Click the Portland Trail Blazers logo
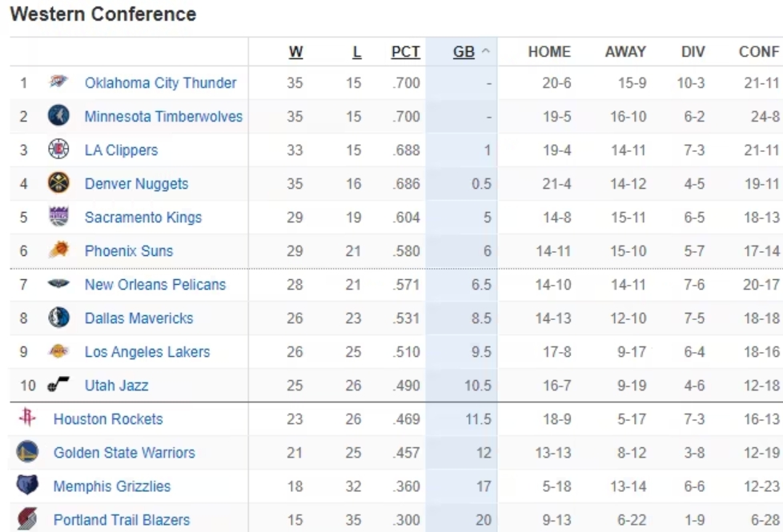Image resolution: width=783 pixels, height=532 pixels. (x=27, y=519)
